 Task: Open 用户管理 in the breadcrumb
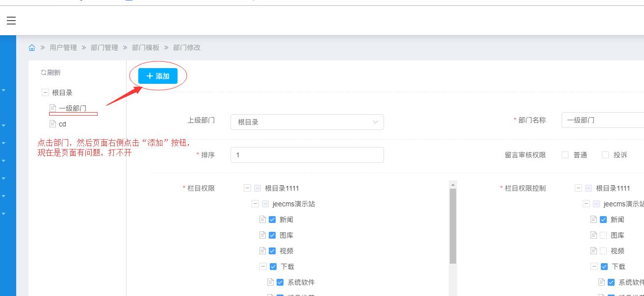63,48
